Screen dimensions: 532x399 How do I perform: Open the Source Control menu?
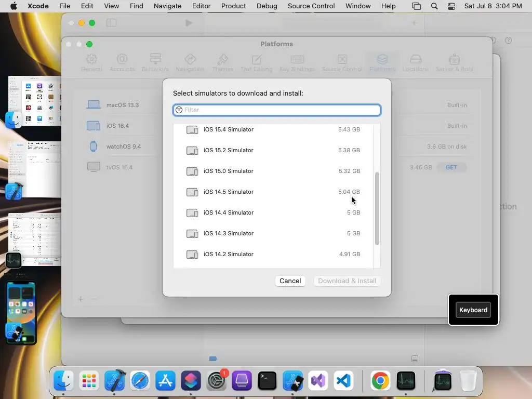311,6
